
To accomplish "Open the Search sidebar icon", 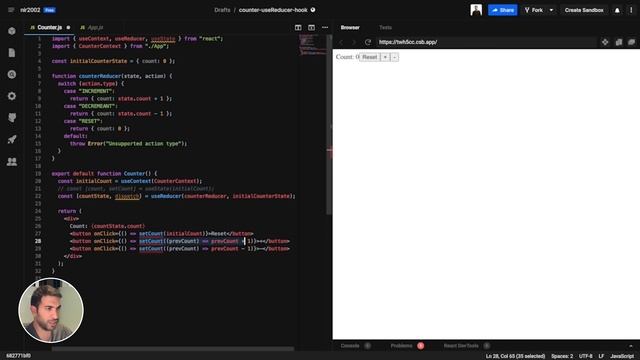I will 12,74.
